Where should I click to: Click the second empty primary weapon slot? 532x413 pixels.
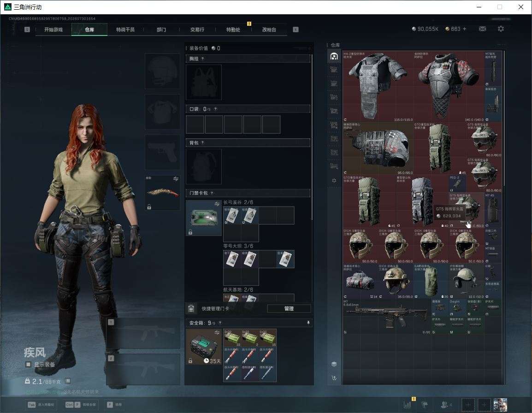[x=143, y=370]
